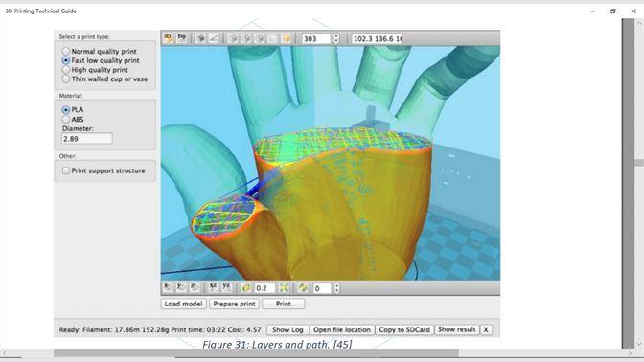644x362 pixels.
Task: Click the dark vertical scrollbar beside the viewer
Action: click(x=628, y=184)
